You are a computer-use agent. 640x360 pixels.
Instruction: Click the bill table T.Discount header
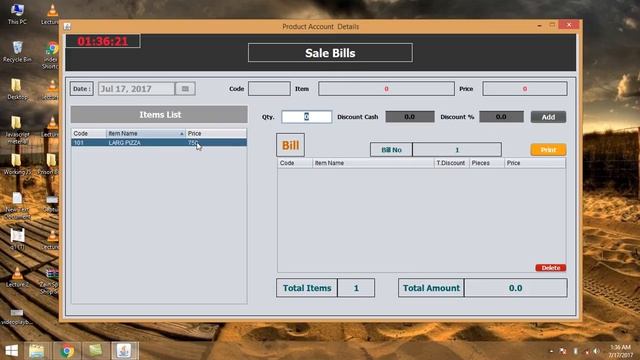click(451, 163)
